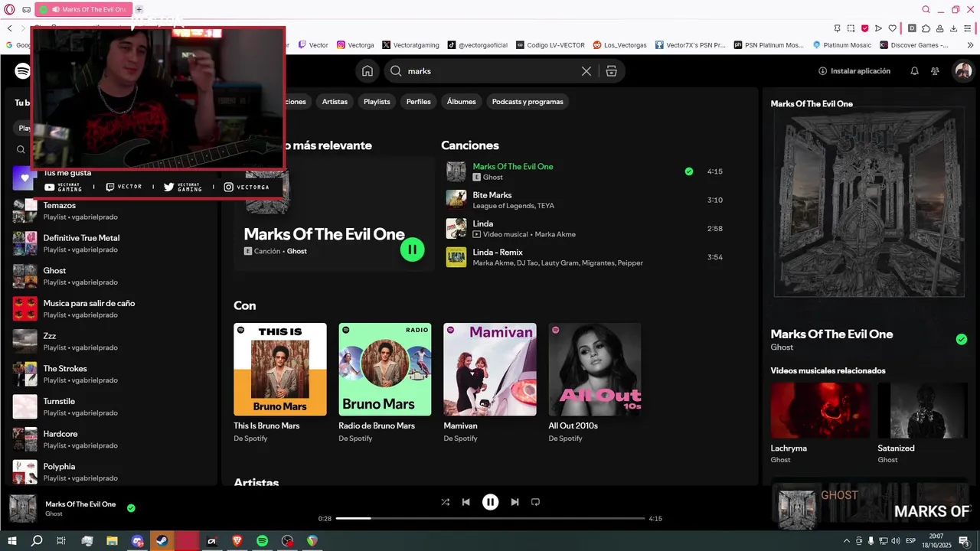
Task: Toggle saved check on Marks Of The Evil One row
Action: (x=689, y=171)
